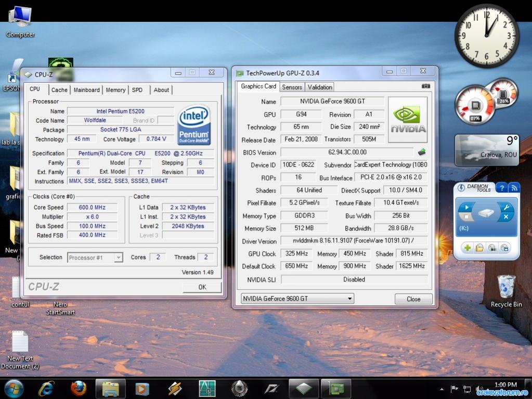Click the Daemon Tools mount play button
Image resolution: width=532 pixels, height=399 pixels.
pos(467,208)
